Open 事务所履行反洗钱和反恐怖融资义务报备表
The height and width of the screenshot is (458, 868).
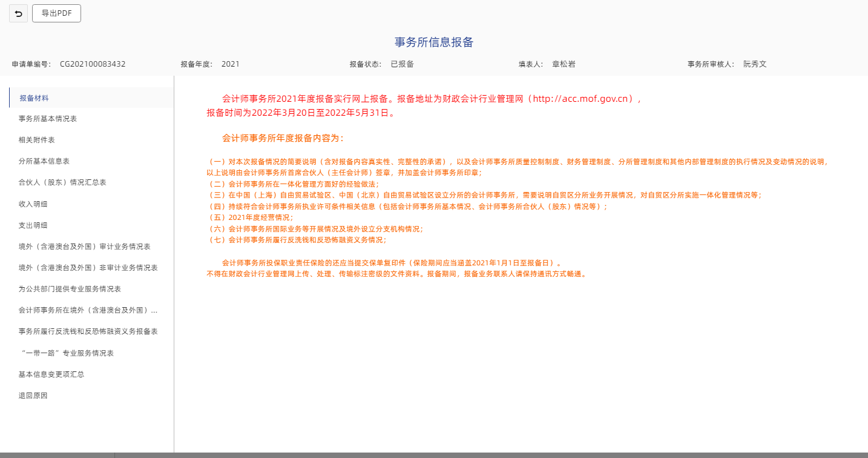click(x=88, y=331)
